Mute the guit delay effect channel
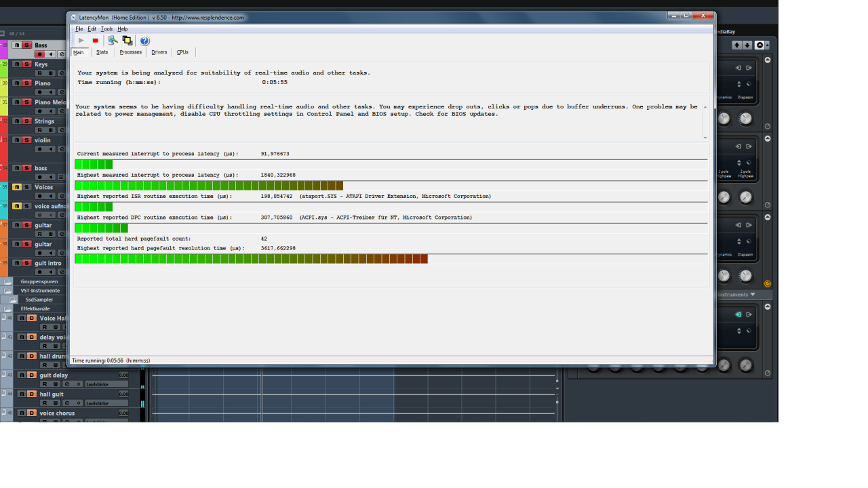Image resolution: width=868 pixels, height=488 pixels. (x=22, y=375)
